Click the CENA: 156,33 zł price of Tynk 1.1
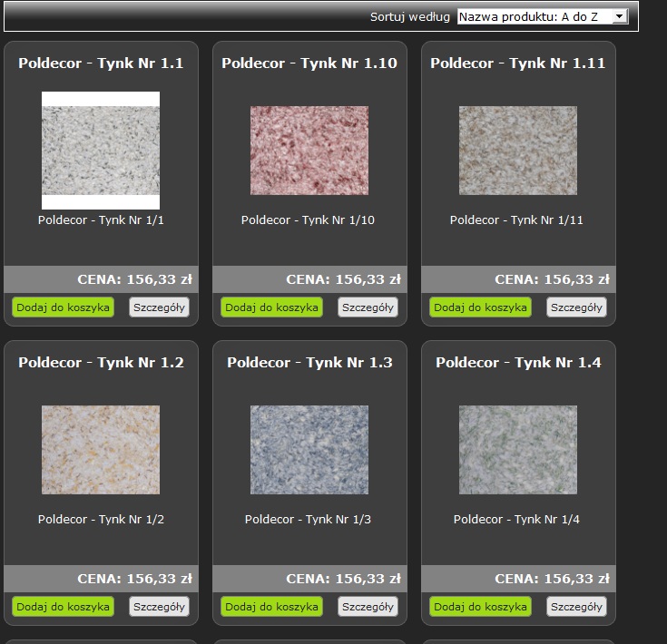Screen dimensions: 667x644 (x=134, y=279)
